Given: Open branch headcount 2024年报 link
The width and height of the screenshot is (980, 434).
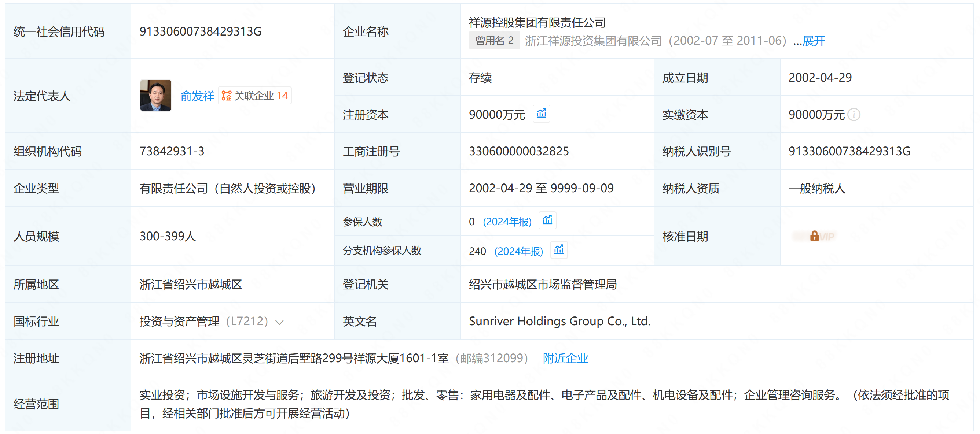Looking at the screenshot, I should click(518, 251).
